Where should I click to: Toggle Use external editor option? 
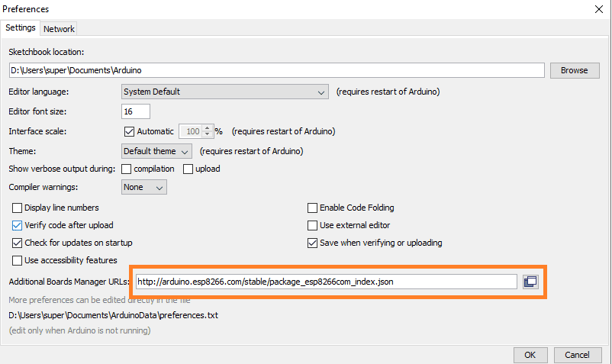tap(312, 226)
